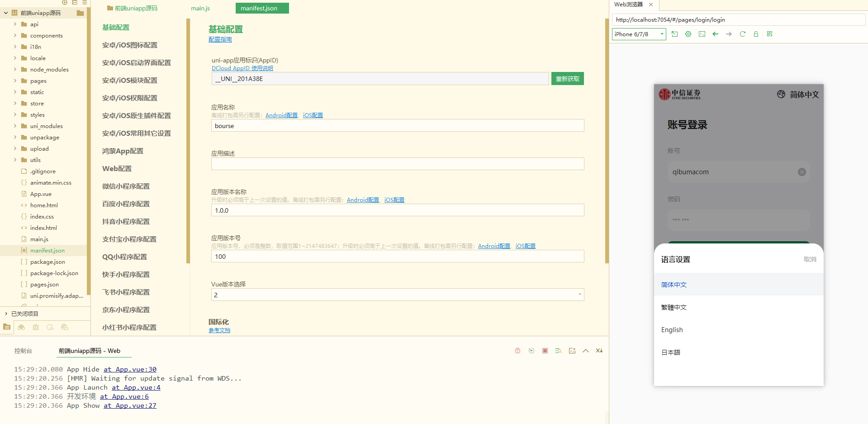Switch to the main.js editor tab
The image size is (868, 424).
(x=200, y=8)
